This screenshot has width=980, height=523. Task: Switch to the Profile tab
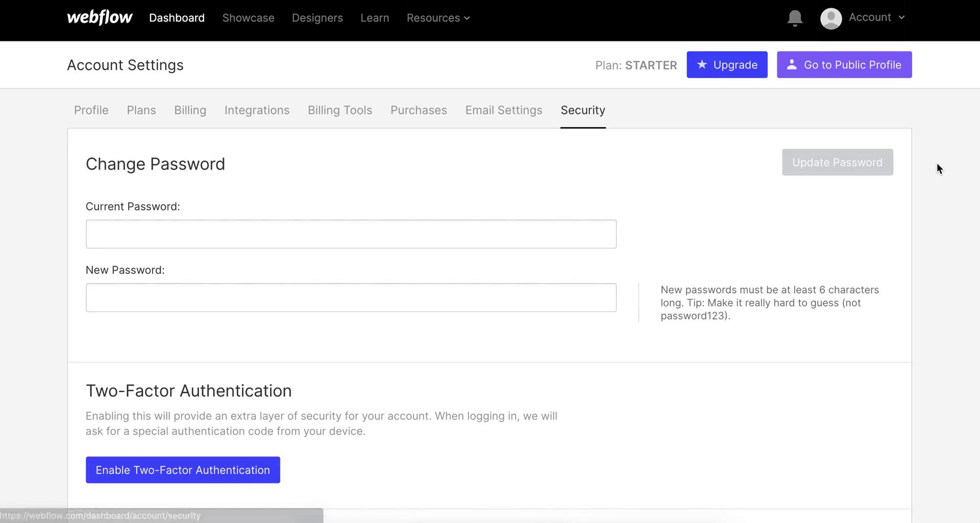pos(91,110)
